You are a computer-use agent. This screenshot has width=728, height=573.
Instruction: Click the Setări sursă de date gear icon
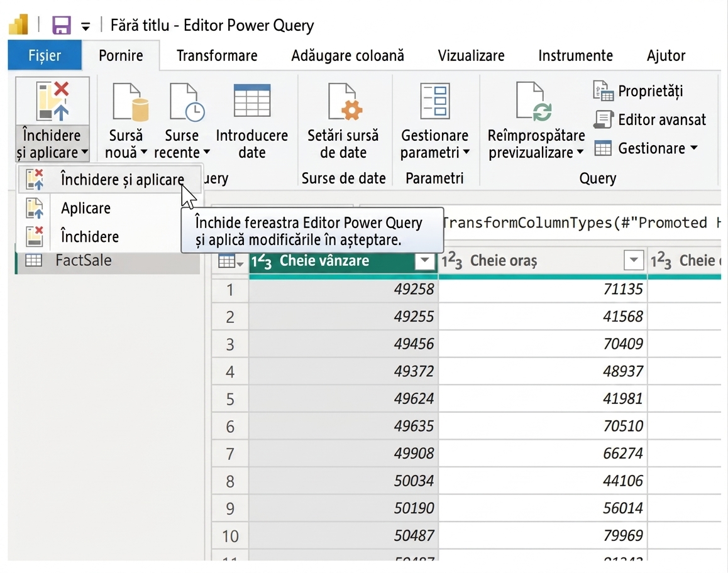tap(345, 102)
